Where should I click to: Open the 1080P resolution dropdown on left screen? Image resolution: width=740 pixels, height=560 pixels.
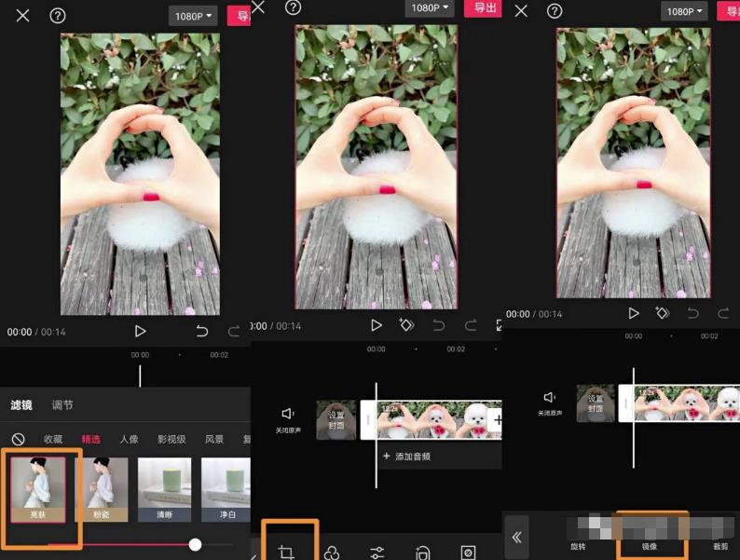point(194,16)
